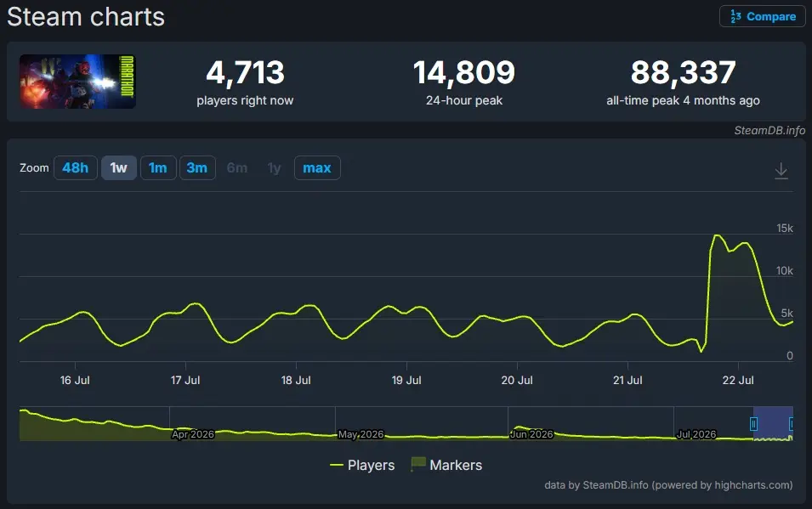
Task: Select the 1y zoom option
Action: (275, 167)
